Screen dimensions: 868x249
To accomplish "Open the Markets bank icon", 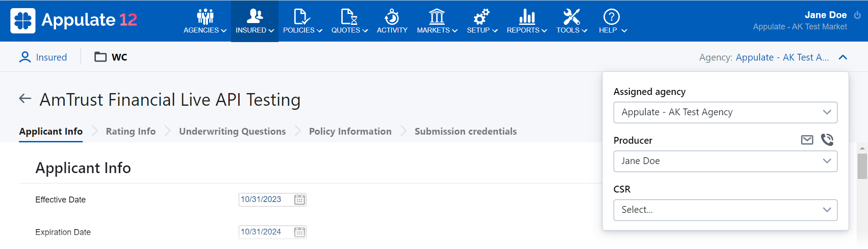I will [x=437, y=17].
